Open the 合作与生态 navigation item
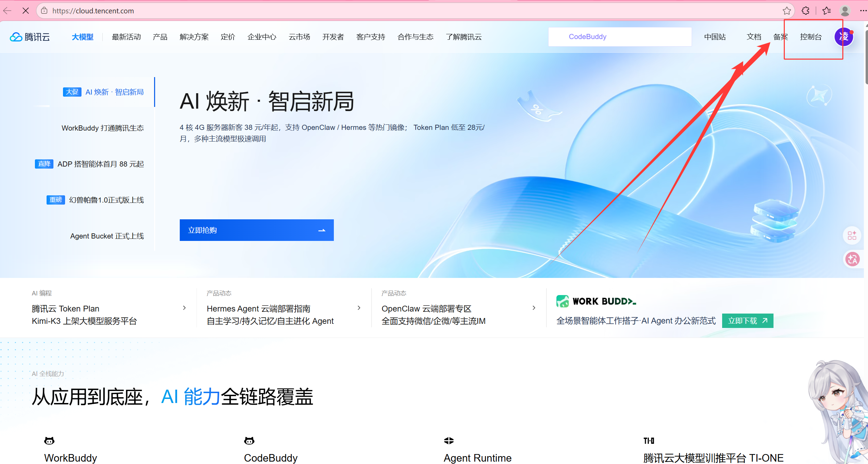 click(415, 37)
